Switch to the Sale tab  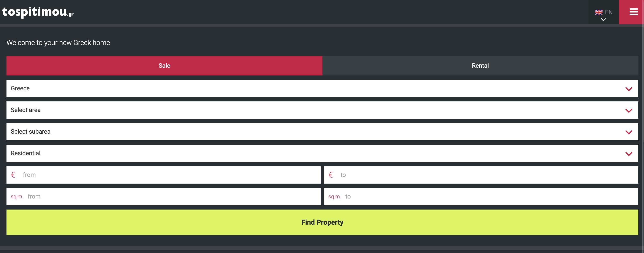[x=164, y=66]
